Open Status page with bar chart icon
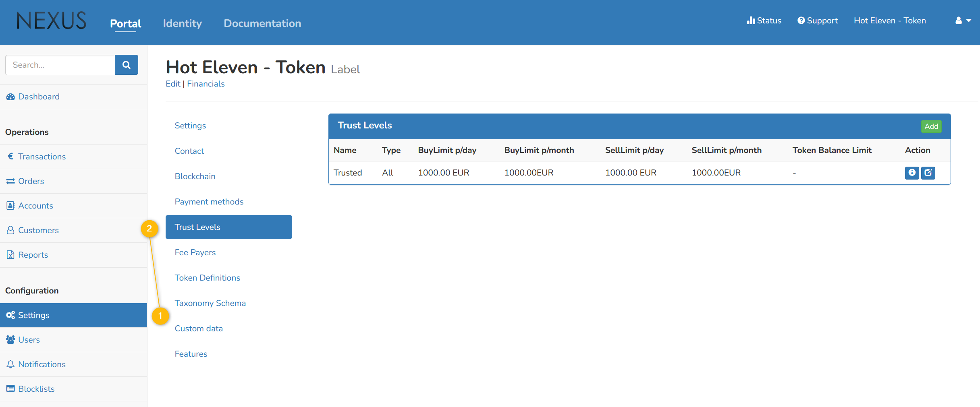Viewport: 980px width, 407px height. 764,21
